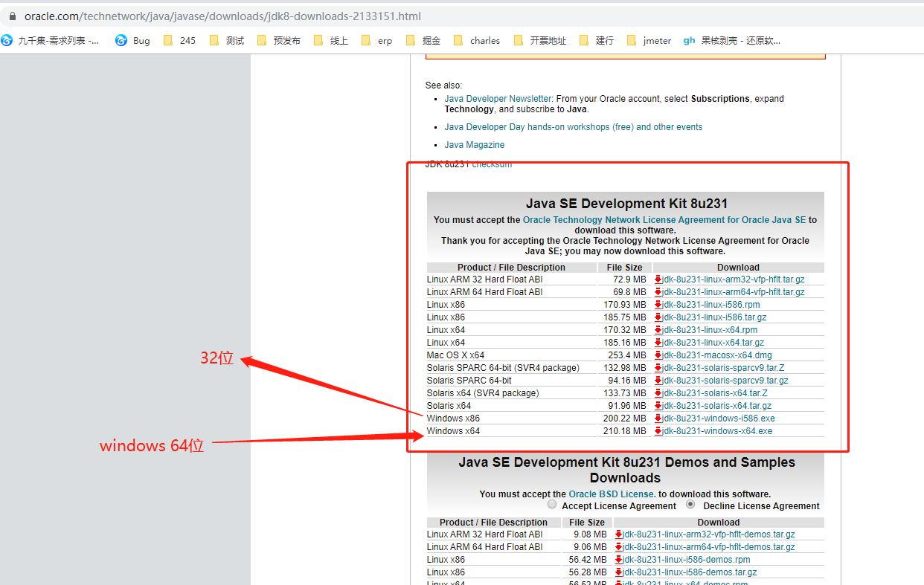Download jdk-8u231-solaris-x64.tar.Z file link
924x585 pixels.
pyautogui.click(x=715, y=393)
